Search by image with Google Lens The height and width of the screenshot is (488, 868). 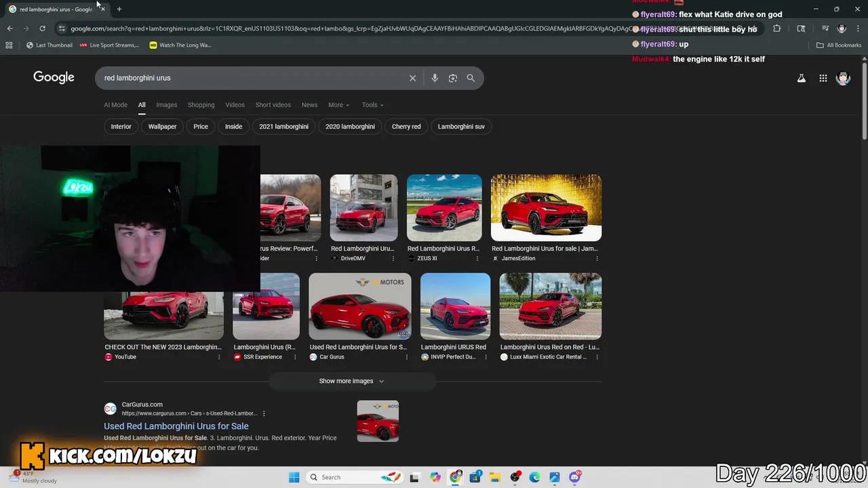pyautogui.click(x=453, y=78)
